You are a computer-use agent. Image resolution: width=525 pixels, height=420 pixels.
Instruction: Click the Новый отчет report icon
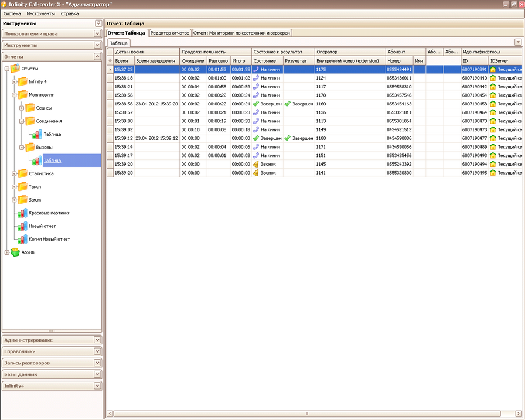click(22, 226)
